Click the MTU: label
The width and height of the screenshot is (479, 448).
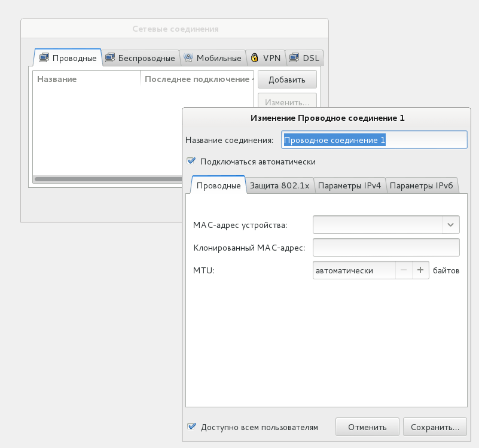[x=203, y=270]
